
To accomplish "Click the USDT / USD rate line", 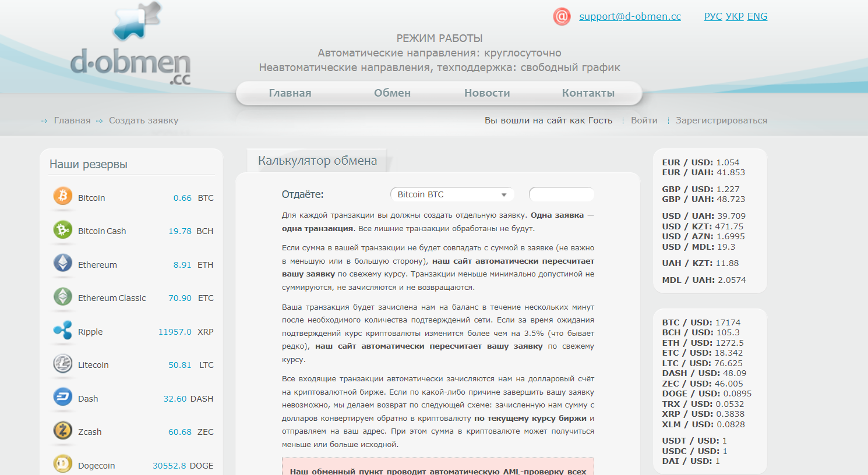I will (x=694, y=441).
